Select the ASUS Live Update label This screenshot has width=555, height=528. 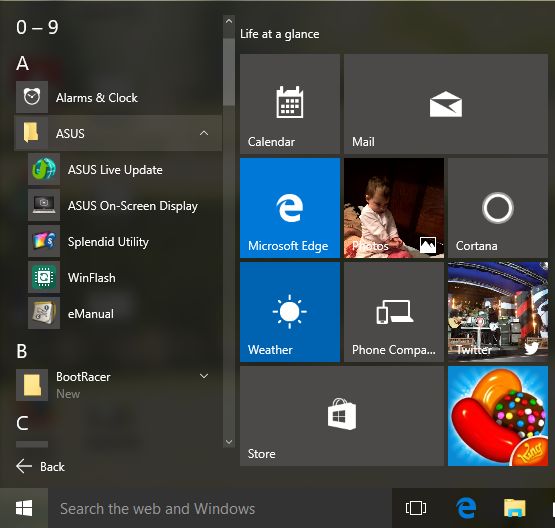[115, 170]
